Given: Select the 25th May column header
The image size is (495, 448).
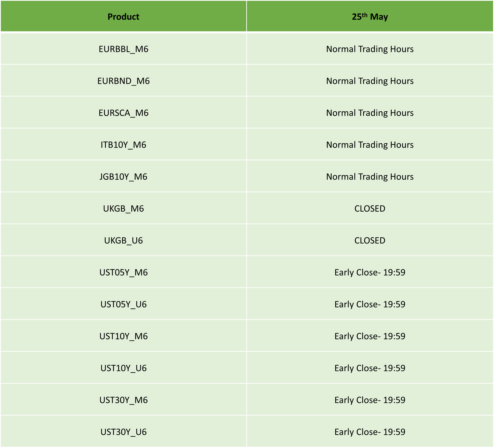Looking at the screenshot, I should coord(370,17).
